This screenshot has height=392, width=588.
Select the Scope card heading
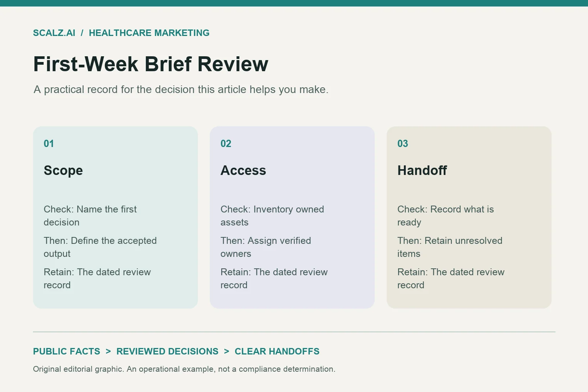[x=63, y=170]
